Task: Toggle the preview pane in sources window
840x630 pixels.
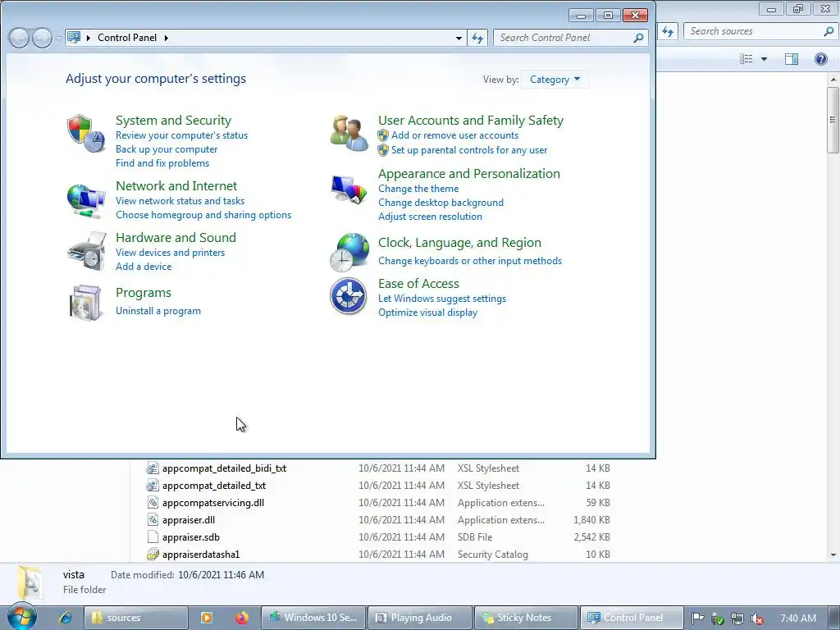Action: 792,59
